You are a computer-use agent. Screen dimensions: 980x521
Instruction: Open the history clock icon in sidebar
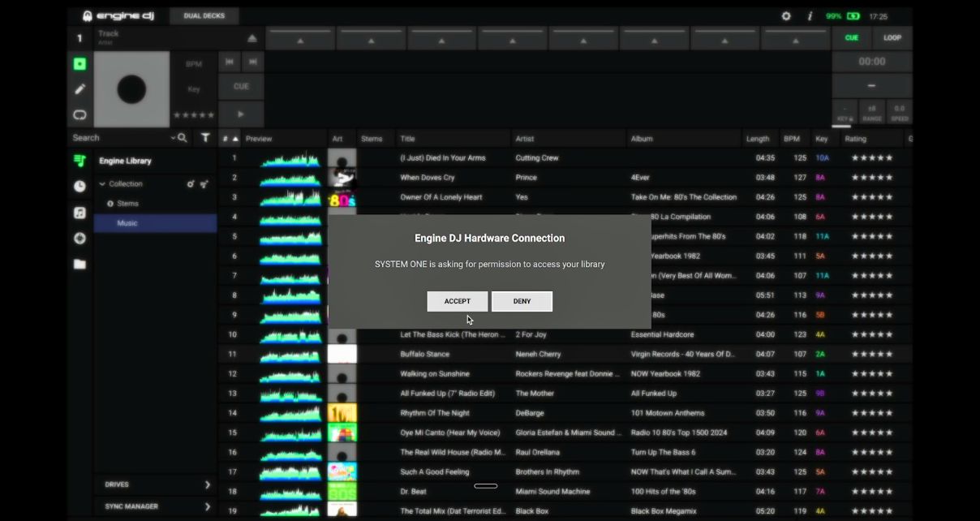(80, 187)
